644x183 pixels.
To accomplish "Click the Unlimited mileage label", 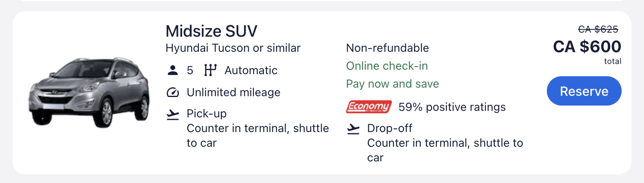I will (233, 93).
